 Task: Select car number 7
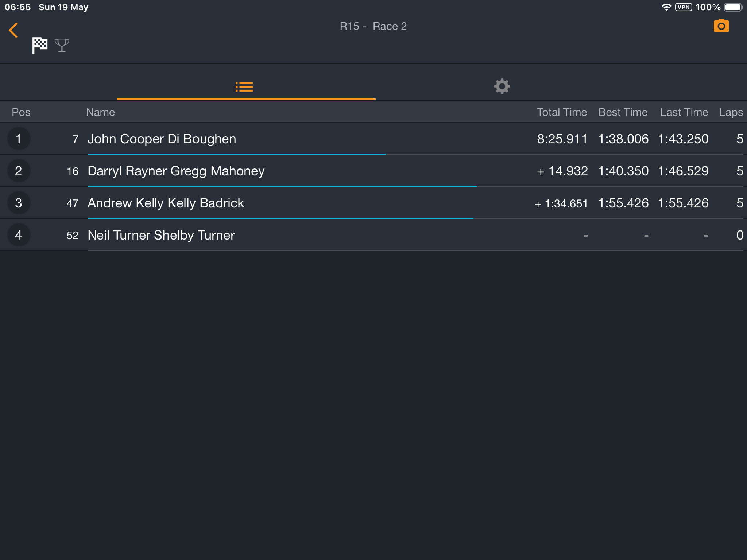[76, 139]
